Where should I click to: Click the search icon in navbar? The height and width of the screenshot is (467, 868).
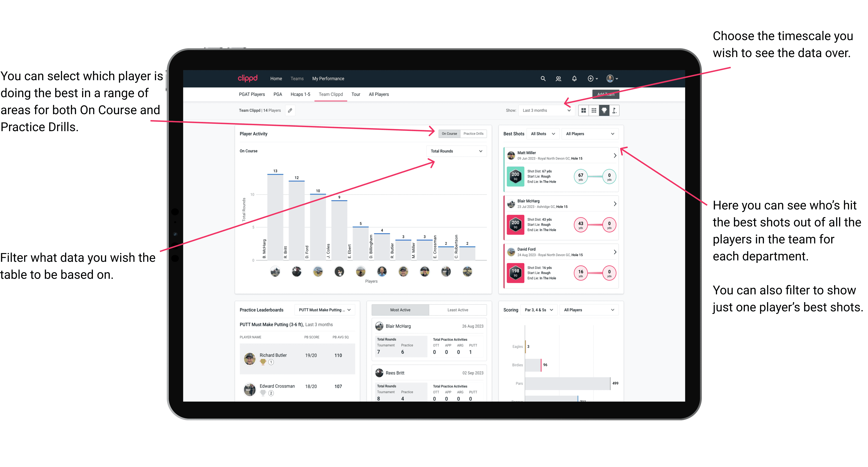(542, 78)
